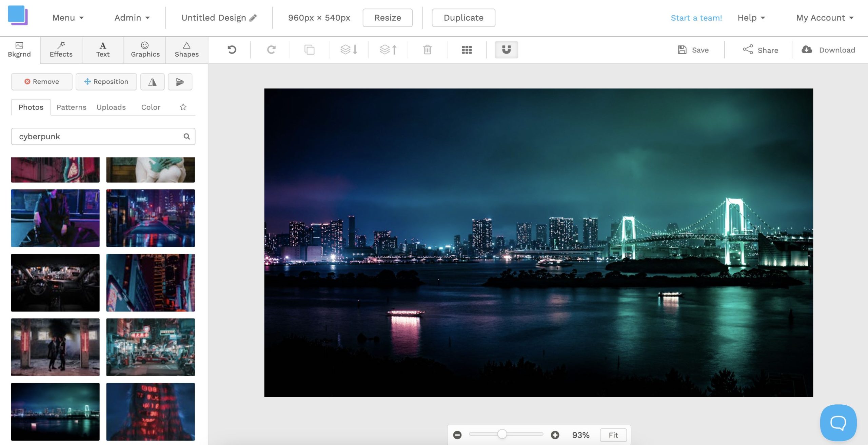868x445 pixels.
Task: Switch to the Uploads tab
Action: tap(111, 107)
